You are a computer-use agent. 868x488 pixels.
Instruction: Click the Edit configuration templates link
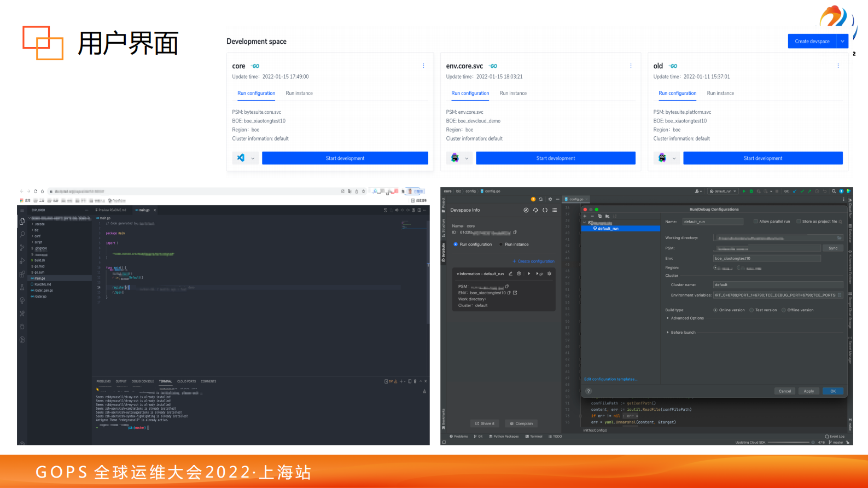coord(610,379)
